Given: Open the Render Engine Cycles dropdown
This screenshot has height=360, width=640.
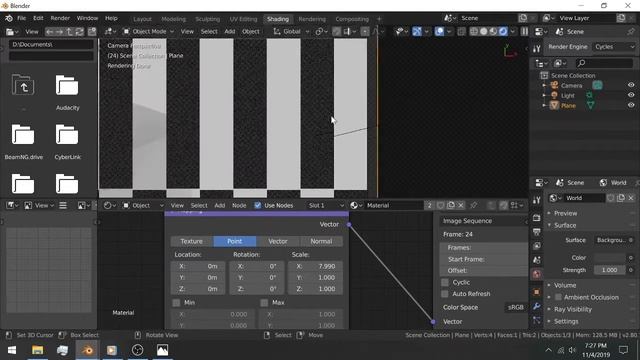Looking at the screenshot, I should click(614, 47).
